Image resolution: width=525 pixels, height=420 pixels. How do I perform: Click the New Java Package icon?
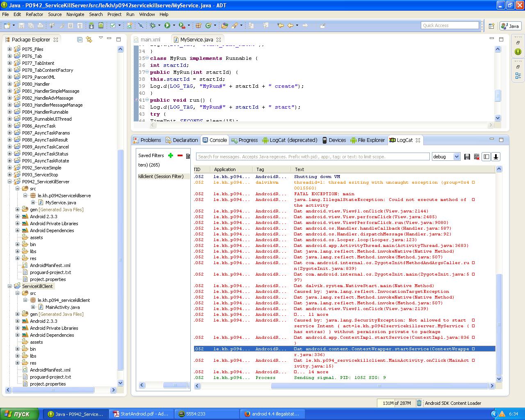pos(198,25)
